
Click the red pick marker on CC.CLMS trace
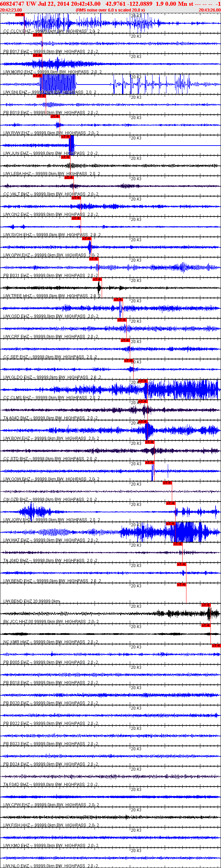point(143,381)
